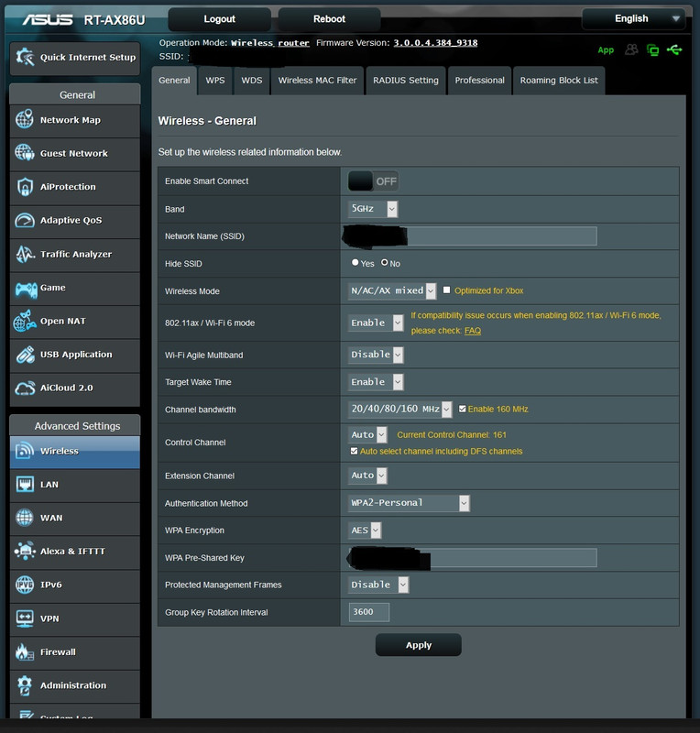Switch to the Professional tab
Image resolution: width=700 pixels, height=733 pixels.
pos(480,81)
